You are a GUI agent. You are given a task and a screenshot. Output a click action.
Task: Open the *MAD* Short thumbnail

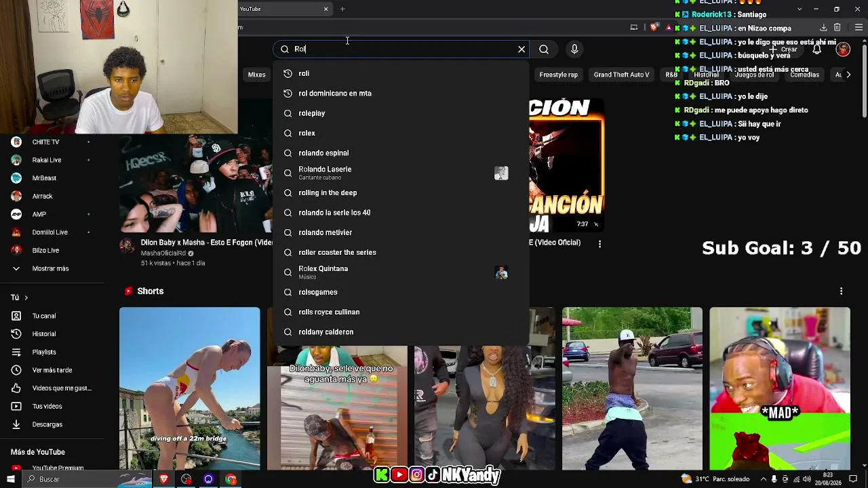click(x=780, y=388)
